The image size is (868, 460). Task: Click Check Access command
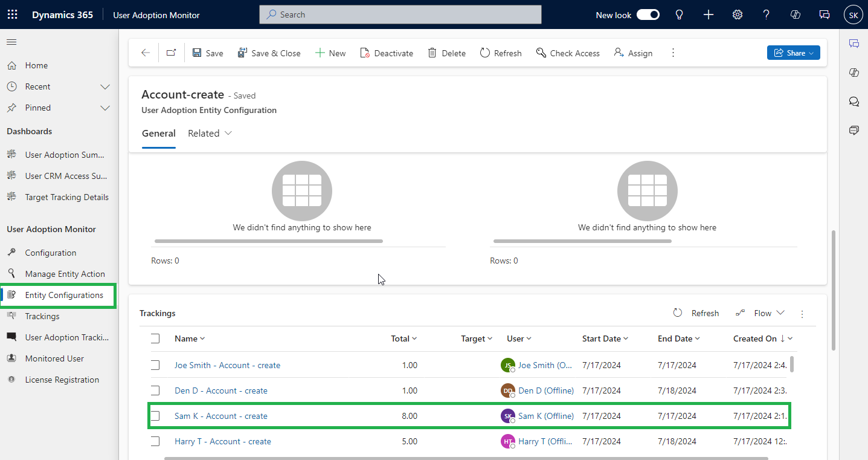click(x=568, y=53)
